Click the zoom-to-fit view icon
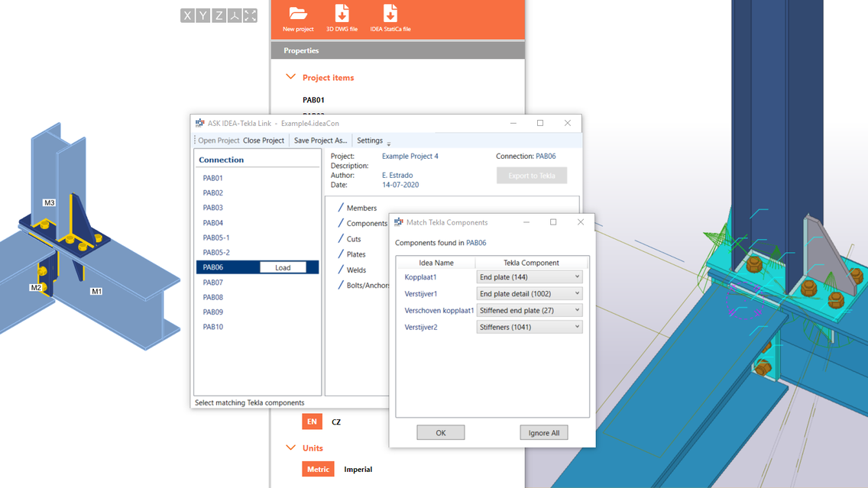868x488 pixels. 250,15
